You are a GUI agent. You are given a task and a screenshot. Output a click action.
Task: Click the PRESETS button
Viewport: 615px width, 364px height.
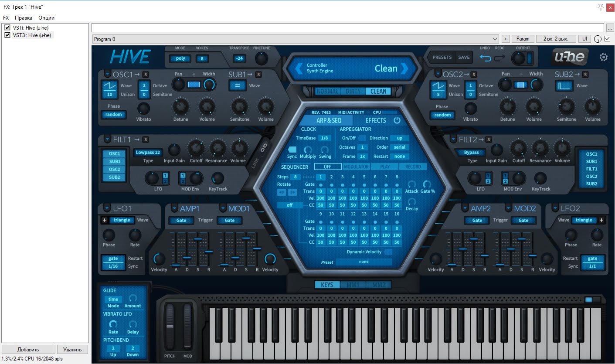(x=442, y=57)
